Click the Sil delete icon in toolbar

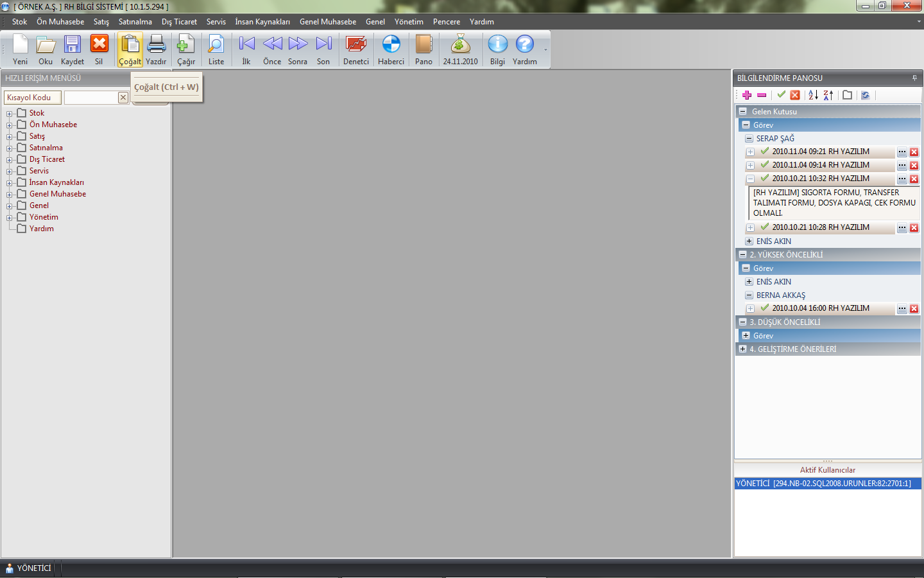[x=99, y=49]
